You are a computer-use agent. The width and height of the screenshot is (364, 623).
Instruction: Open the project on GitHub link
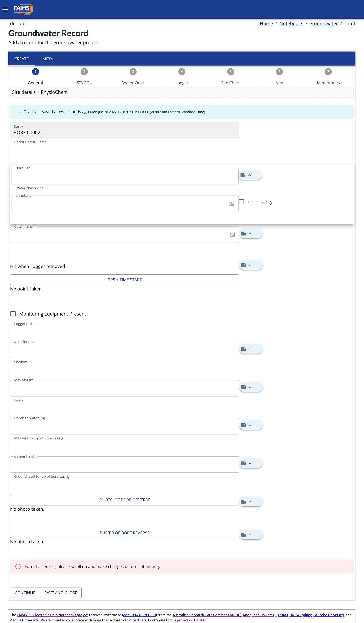(x=192, y=620)
